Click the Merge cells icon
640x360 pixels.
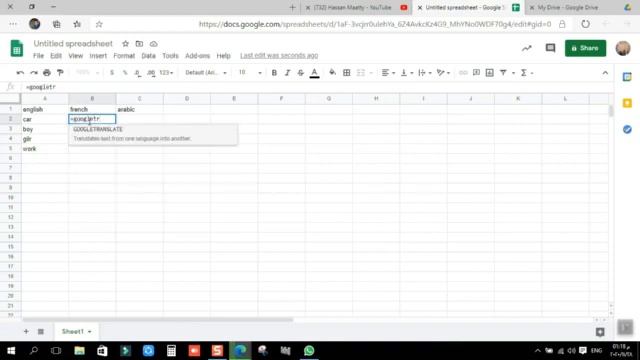pos(361,73)
